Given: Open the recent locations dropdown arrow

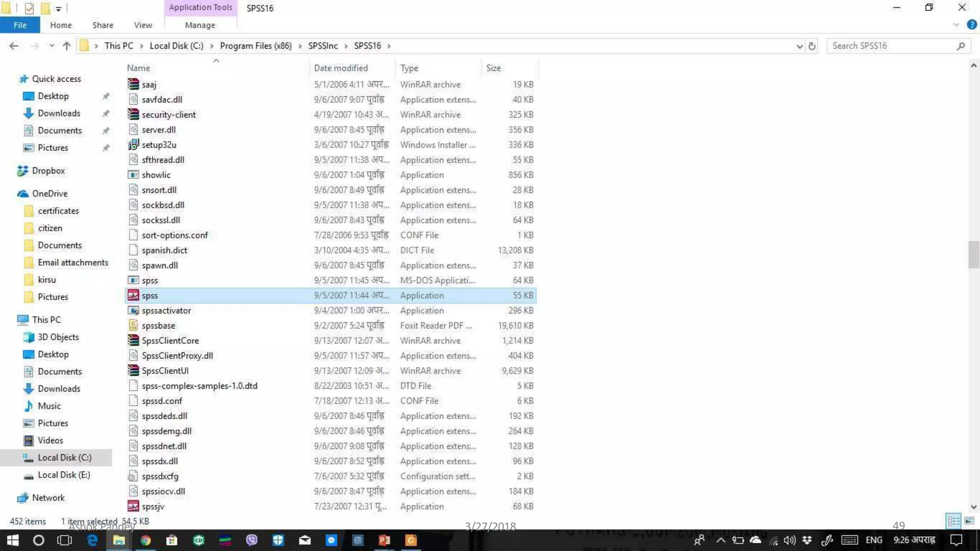Looking at the screenshot, I should [x=52, y=46].
